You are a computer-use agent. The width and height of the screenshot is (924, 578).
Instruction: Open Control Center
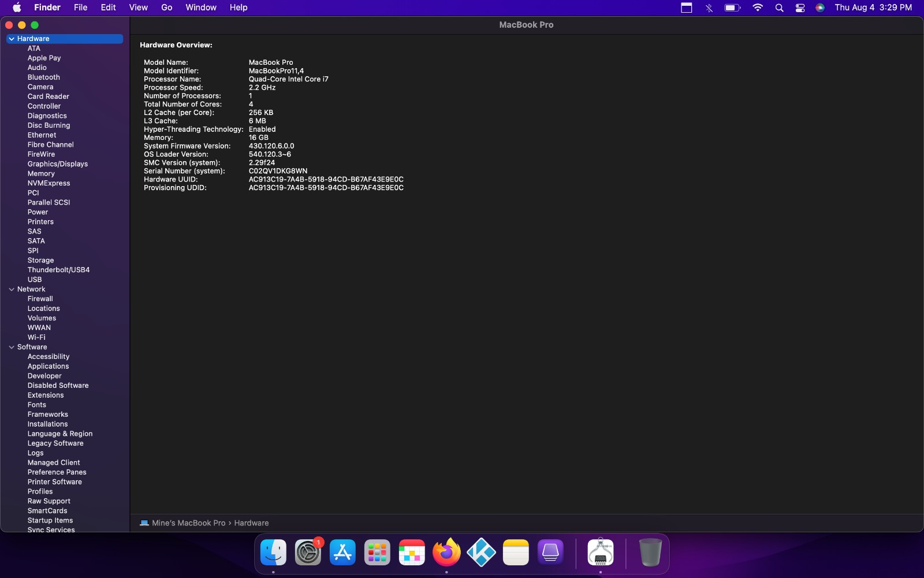coord(800,8)
